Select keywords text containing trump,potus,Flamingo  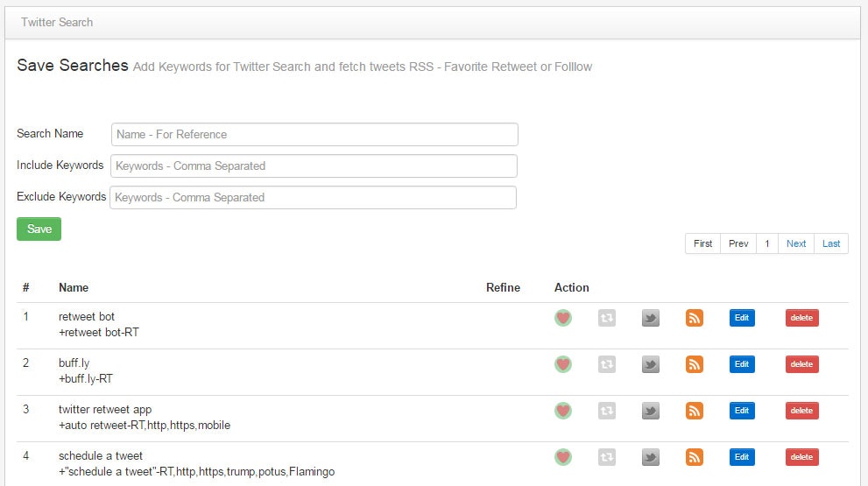coord(196,472)
